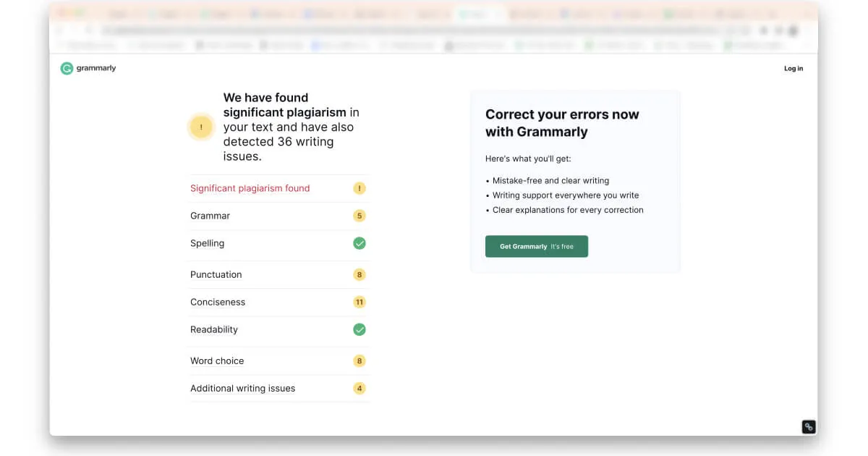This screenshot has height=456, width=868.
Task: Select the Conciseness issues row
Action: point(218,302)
